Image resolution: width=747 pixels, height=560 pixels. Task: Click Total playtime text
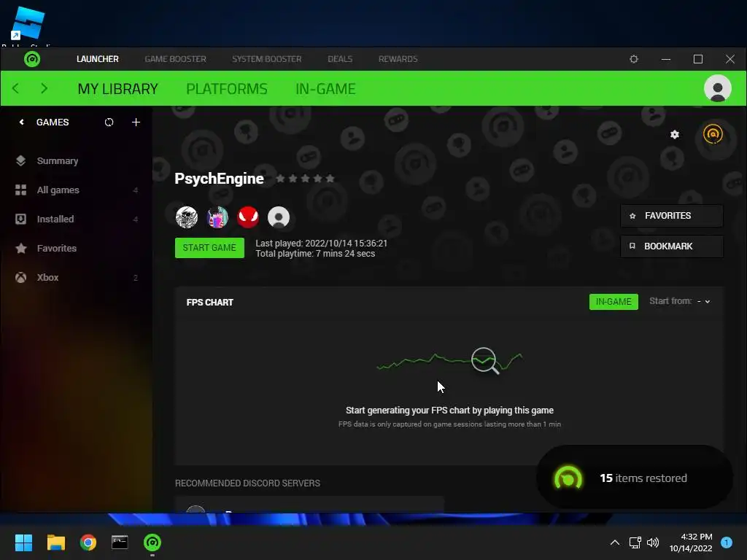pyautogui.click(x=315, y=254)
